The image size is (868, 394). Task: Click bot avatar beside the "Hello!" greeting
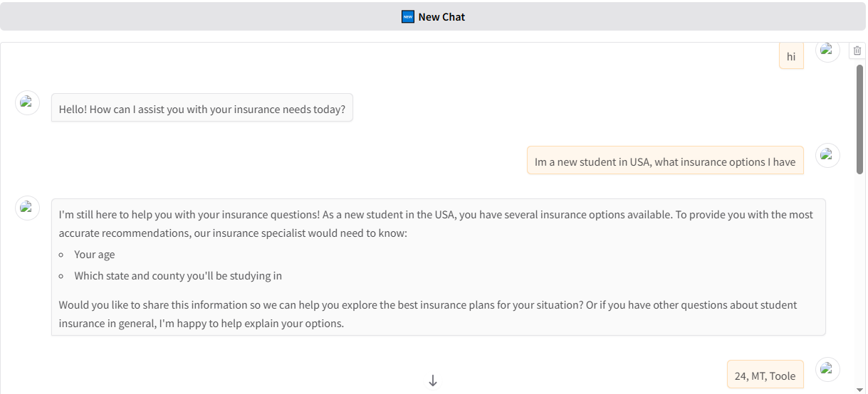pos(27,102)
